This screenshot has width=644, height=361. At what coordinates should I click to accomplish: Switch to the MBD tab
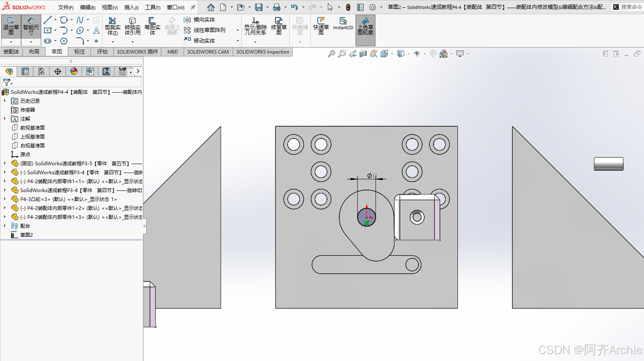(173, 52)
